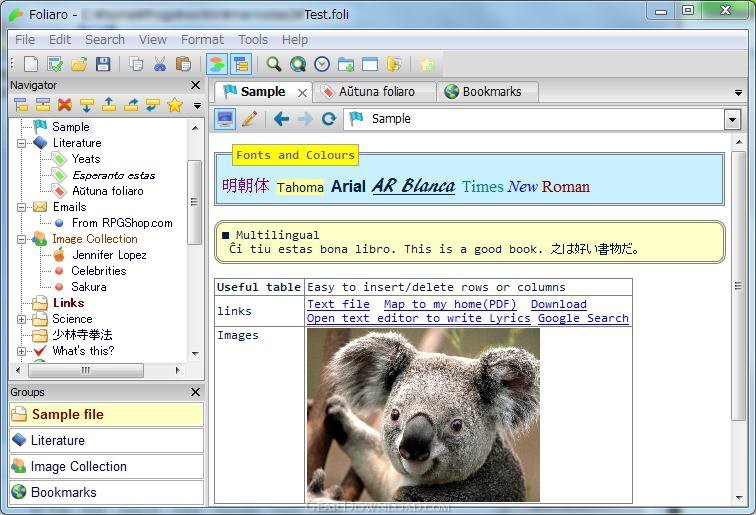The height and width of the screenshot is (515, 756).
Task: Click the blue Back arrow
Action: (281, 119)
